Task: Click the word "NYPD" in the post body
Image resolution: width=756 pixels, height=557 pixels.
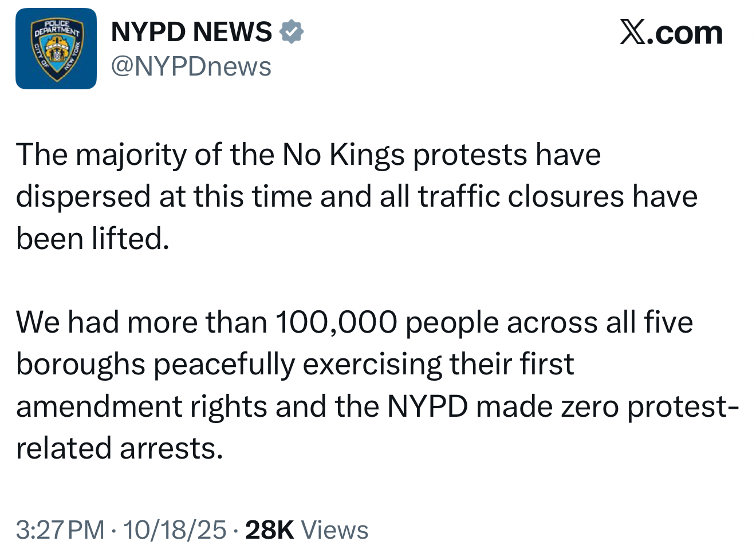Action: 427,406
